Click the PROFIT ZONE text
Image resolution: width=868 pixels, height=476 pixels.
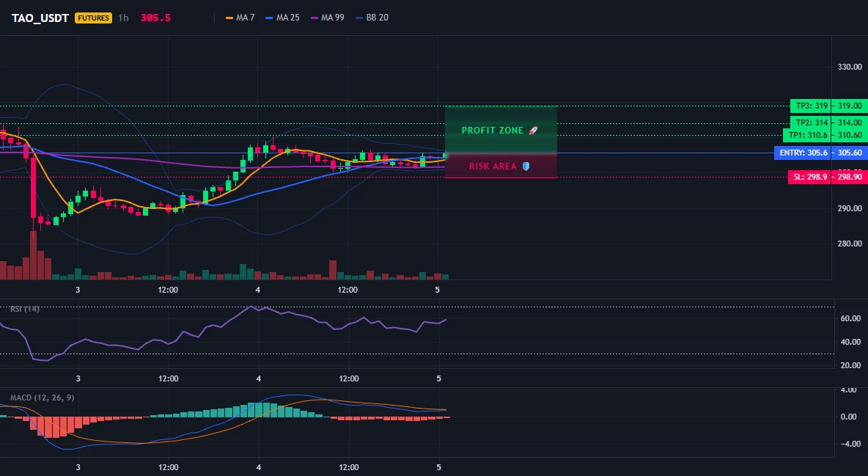[x=493, y=131]
